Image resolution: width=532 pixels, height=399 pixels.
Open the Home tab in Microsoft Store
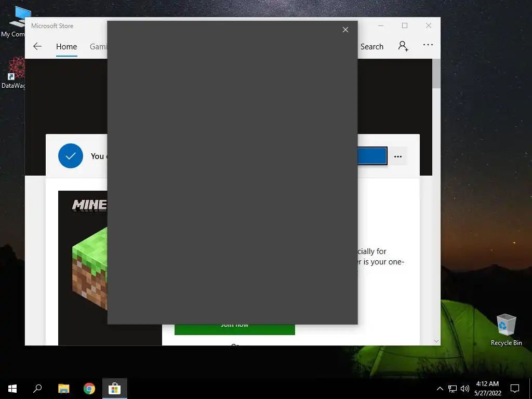coord(66,46)
